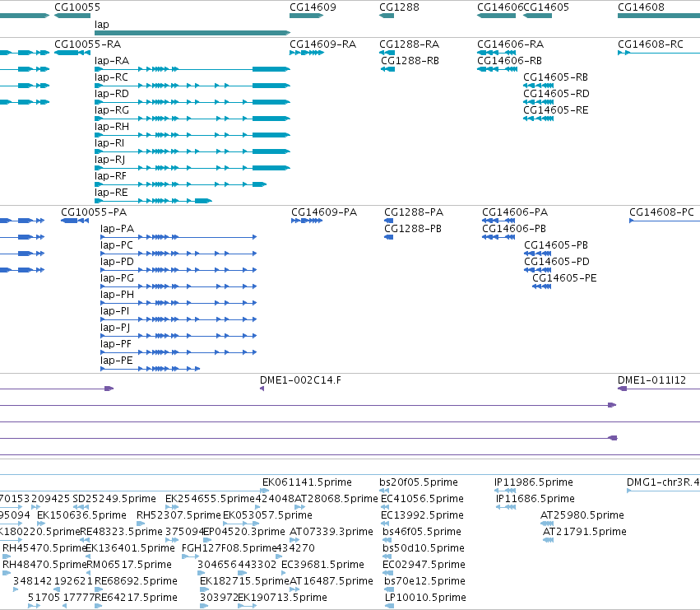
Task: Select protein lap-PE
Action: (150, 369)
